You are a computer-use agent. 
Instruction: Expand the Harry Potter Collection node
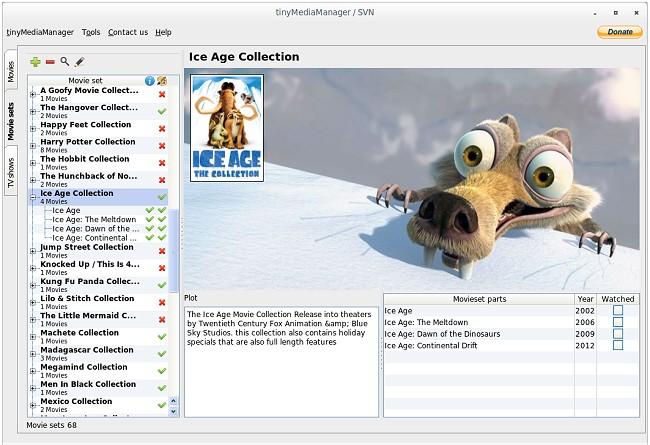coord(33,146)
